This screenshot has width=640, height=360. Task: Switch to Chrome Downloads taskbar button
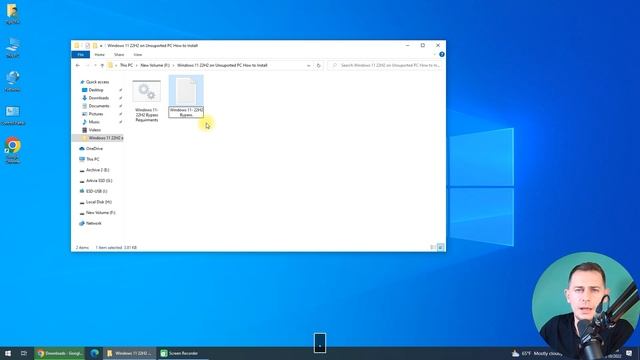60,353
